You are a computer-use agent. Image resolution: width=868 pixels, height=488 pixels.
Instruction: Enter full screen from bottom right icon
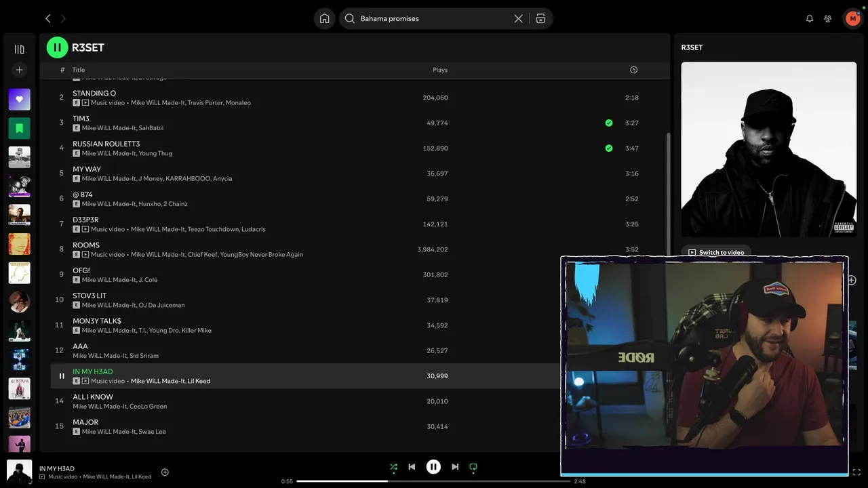(856, 472)
